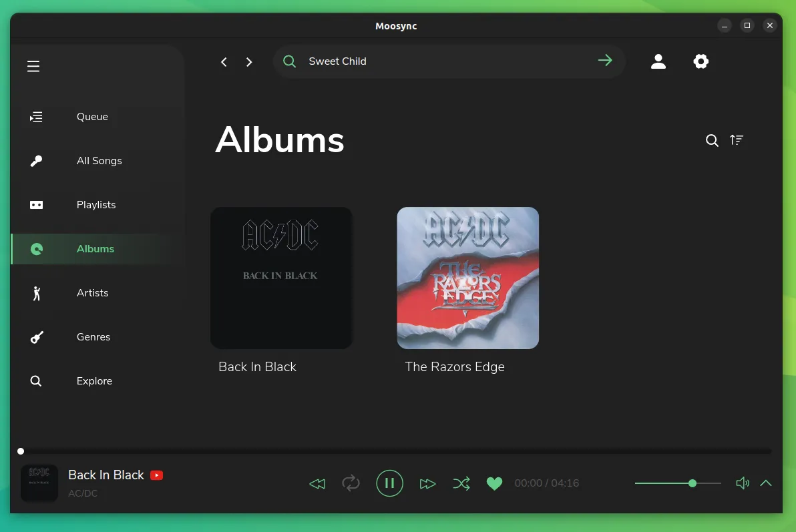796x532 pixels.
Task: Open the accounts profile icon
Action: pyautogui.click(x=658, y=61)
